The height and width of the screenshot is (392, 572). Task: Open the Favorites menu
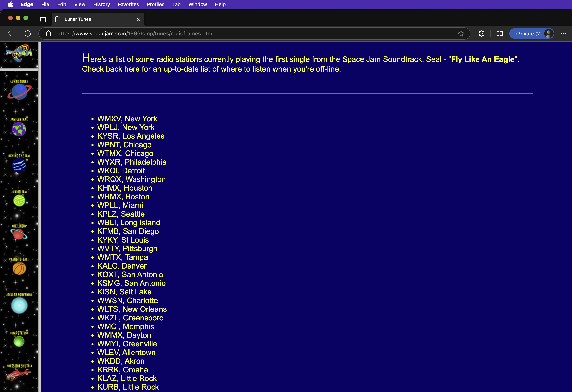click(x=128, y=4)
